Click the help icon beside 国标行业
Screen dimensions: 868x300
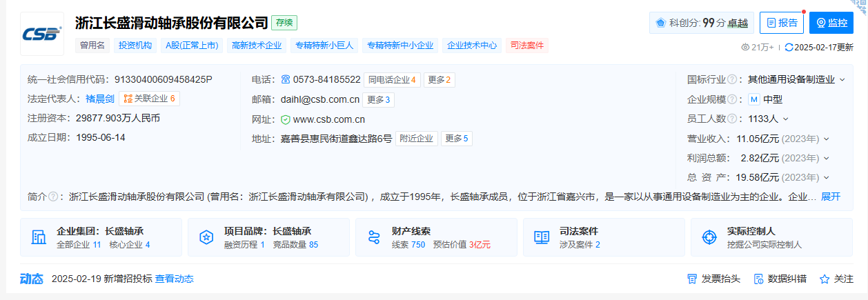point(731,79)
